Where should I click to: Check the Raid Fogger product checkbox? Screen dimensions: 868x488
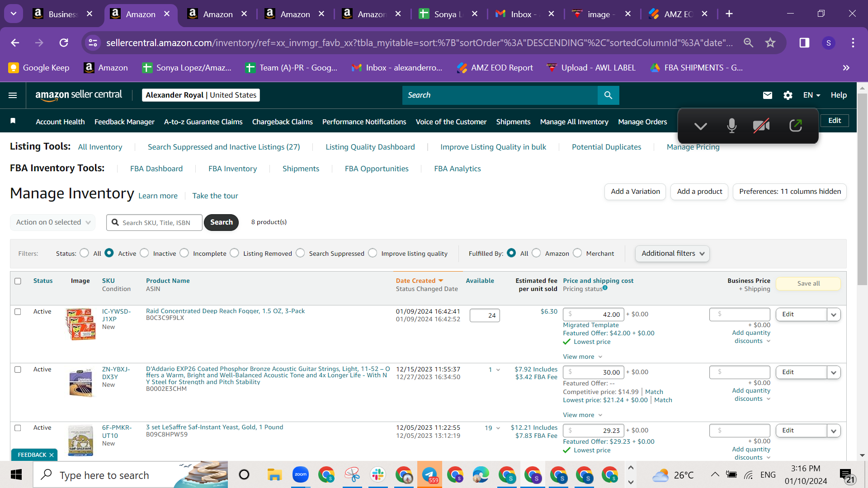(18, 312)
